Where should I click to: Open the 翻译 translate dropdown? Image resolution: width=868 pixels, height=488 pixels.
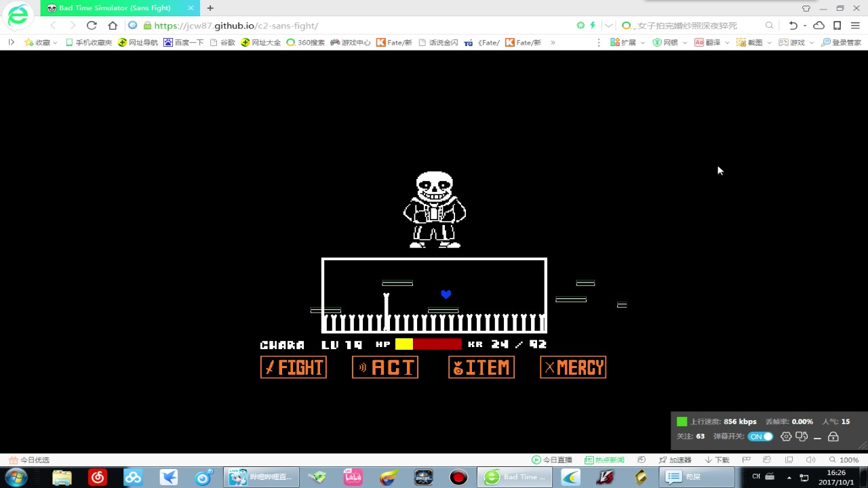pyautogui.click(x=712, y=42)
